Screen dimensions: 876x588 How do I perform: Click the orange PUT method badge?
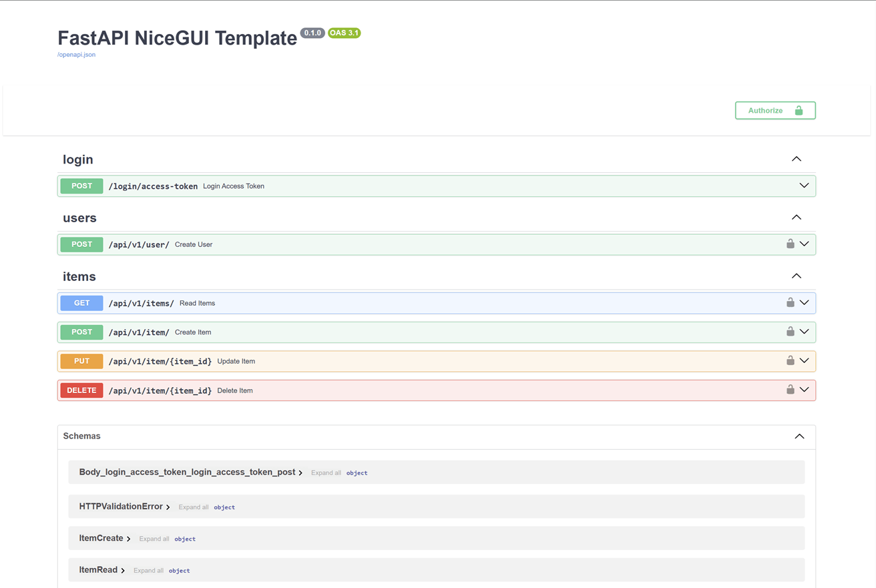[81, 361]
